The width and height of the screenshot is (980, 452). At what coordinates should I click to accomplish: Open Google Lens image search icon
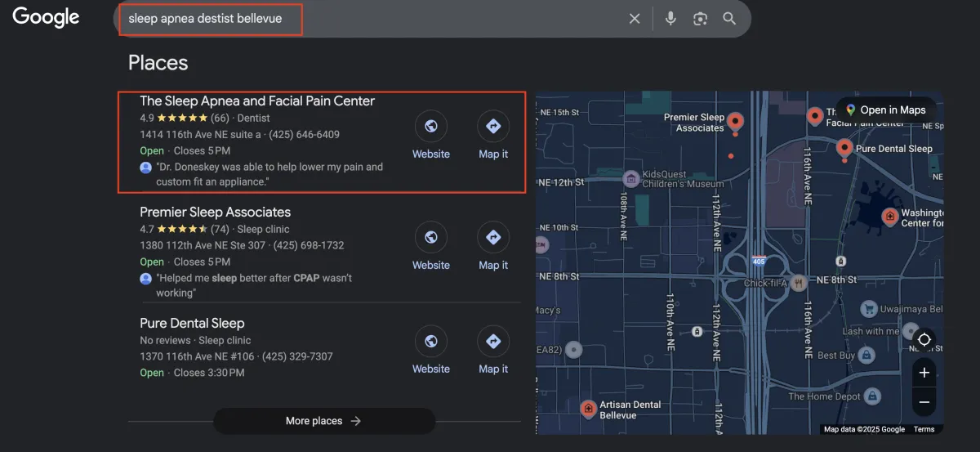[700, 19]
